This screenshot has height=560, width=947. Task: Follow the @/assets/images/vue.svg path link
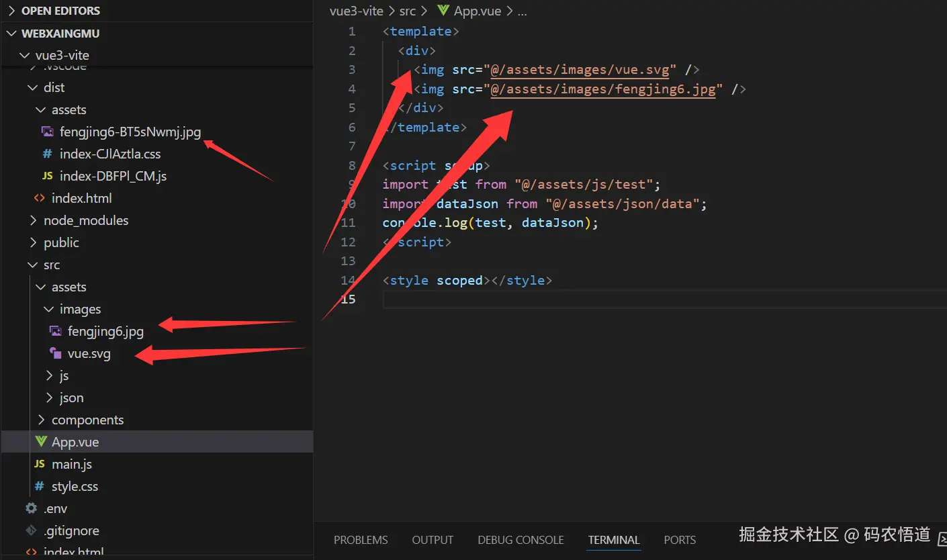pyautogui.click(x=580, y=70)
